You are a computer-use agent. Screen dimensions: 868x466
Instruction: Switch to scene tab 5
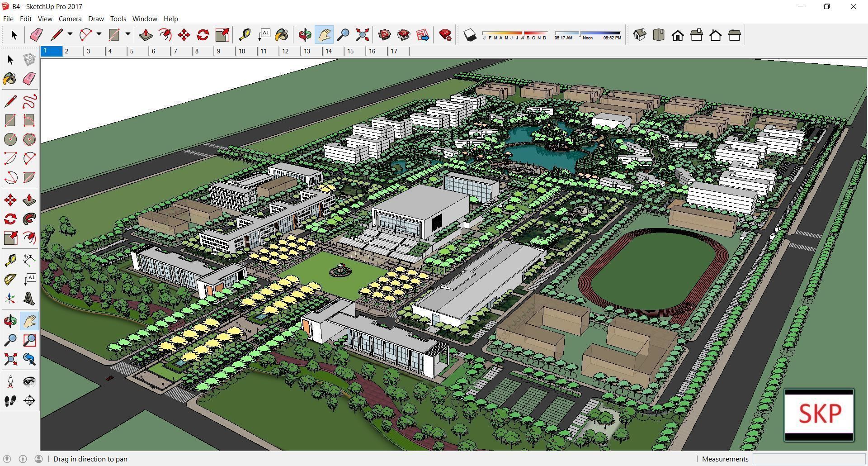[x=138, y=51]
